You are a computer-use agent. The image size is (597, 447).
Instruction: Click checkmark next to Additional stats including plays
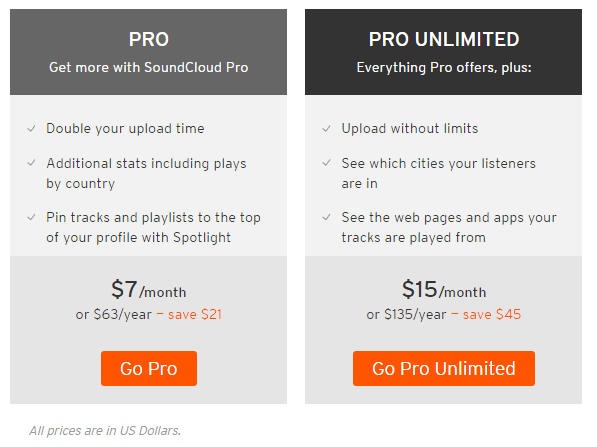click(32, 163)
